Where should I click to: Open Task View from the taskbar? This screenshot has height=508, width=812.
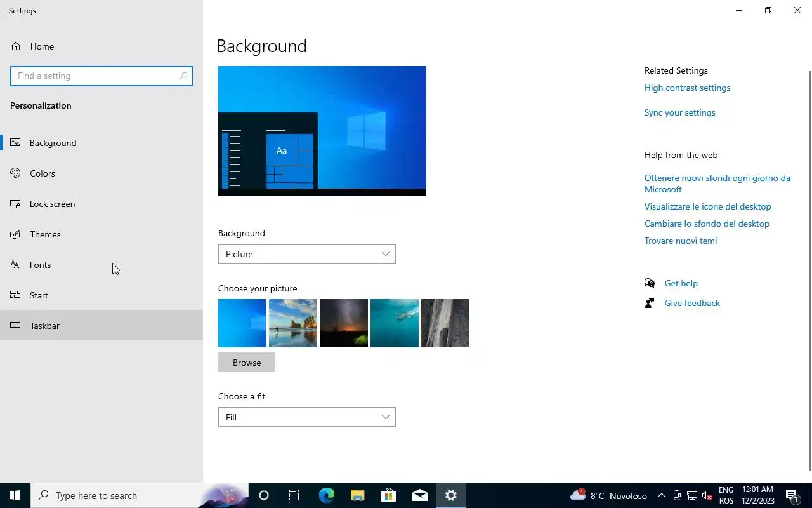point(294,495)
